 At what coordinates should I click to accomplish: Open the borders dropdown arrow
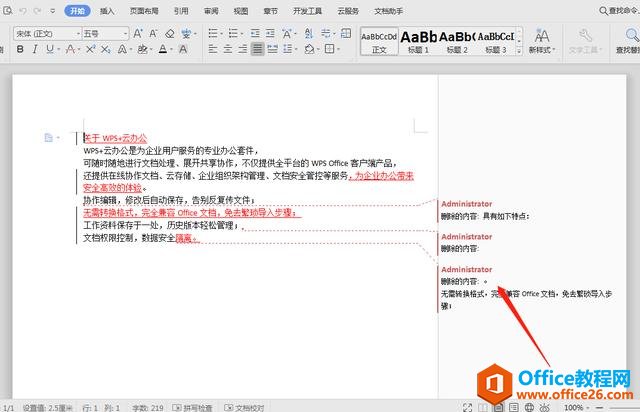coord(338,50)
